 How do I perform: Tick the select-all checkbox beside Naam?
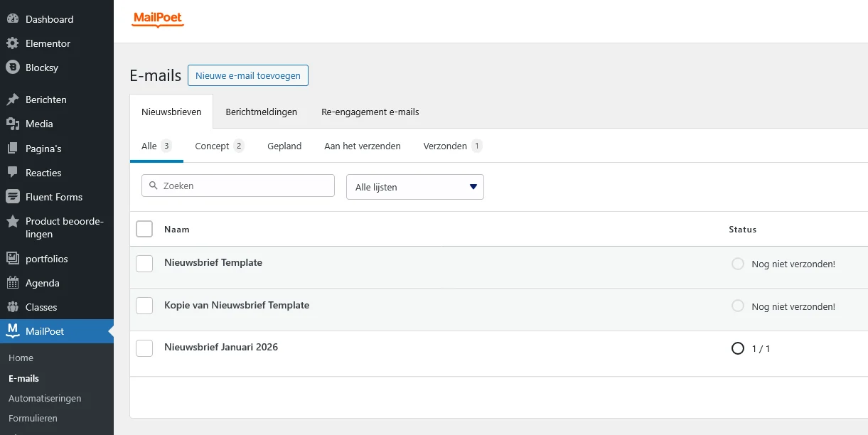(x=144, y=229)
